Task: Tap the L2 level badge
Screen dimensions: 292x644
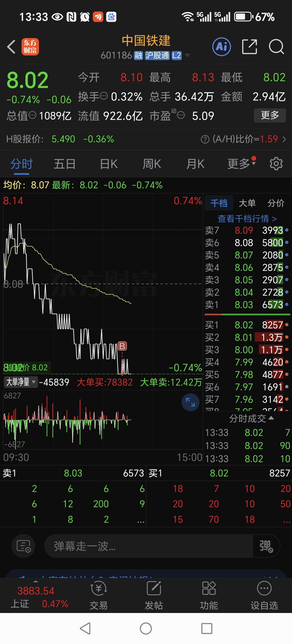Action: 177,55
